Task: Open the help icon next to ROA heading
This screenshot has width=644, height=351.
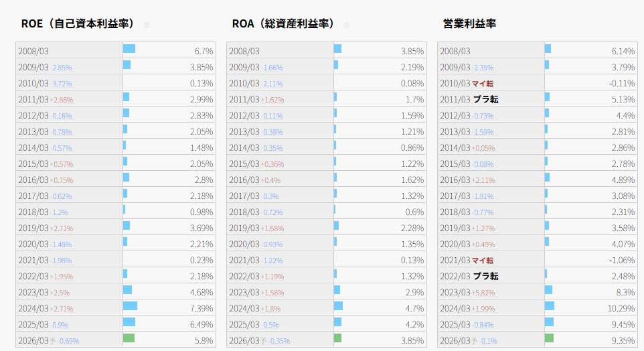Action: (347, 25)
